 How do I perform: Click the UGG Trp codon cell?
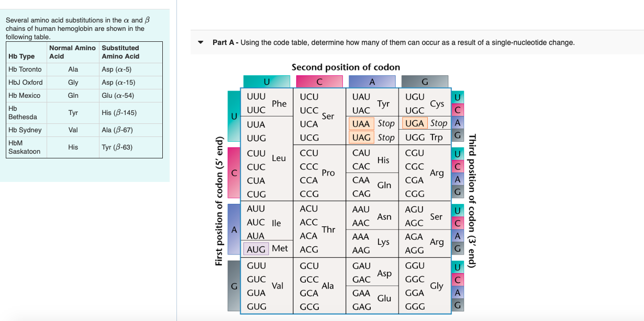pyautogui.click(x=425, y=137)
